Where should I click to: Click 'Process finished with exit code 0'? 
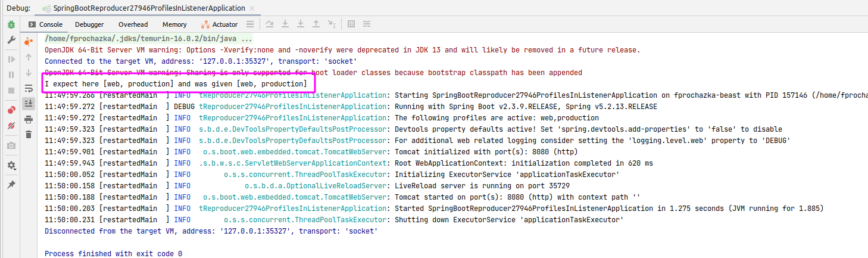click(x=113, y=254)
